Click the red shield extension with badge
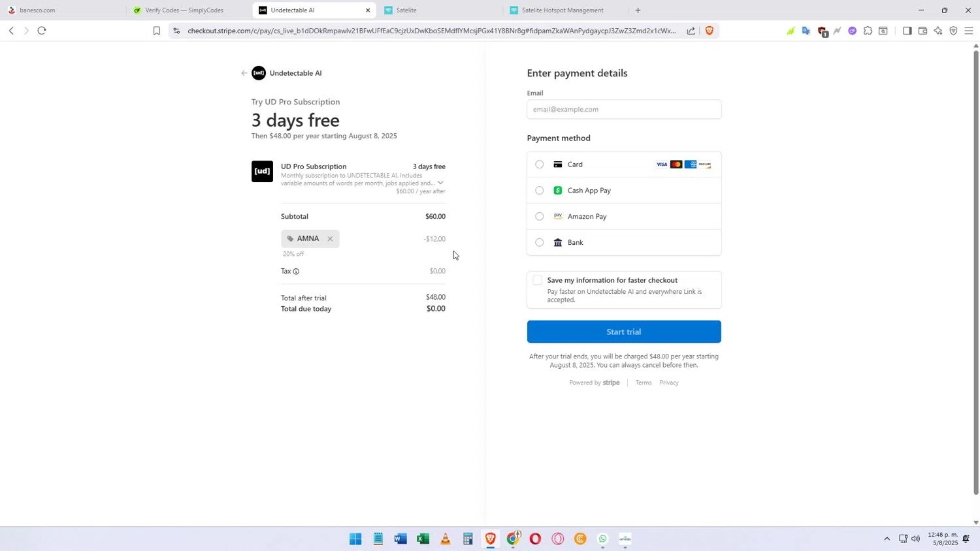This screenshot has width=980, height=551. (x=822, y=31)
